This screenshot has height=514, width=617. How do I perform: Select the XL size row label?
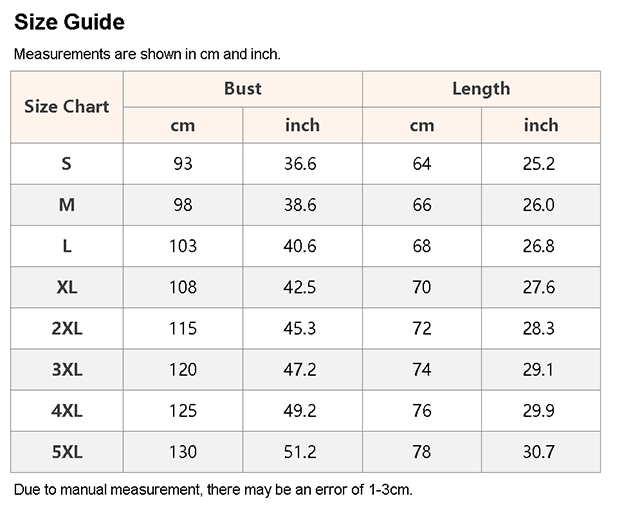click(x=66, y=287)
